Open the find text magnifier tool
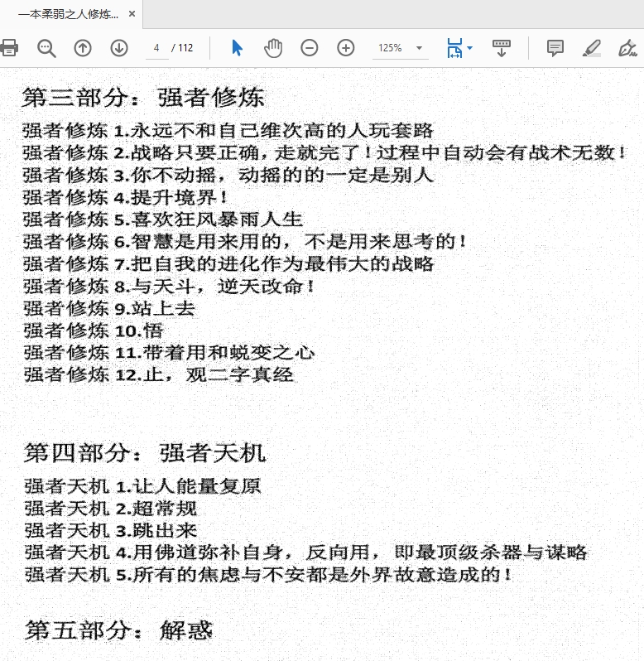The image size is (644, 661). tap(46, 48)
